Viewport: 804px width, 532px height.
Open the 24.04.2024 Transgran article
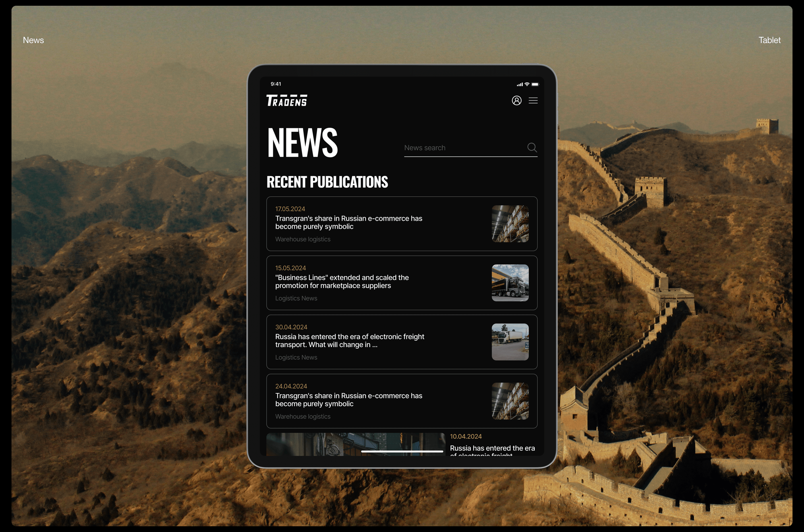[348, 399]
